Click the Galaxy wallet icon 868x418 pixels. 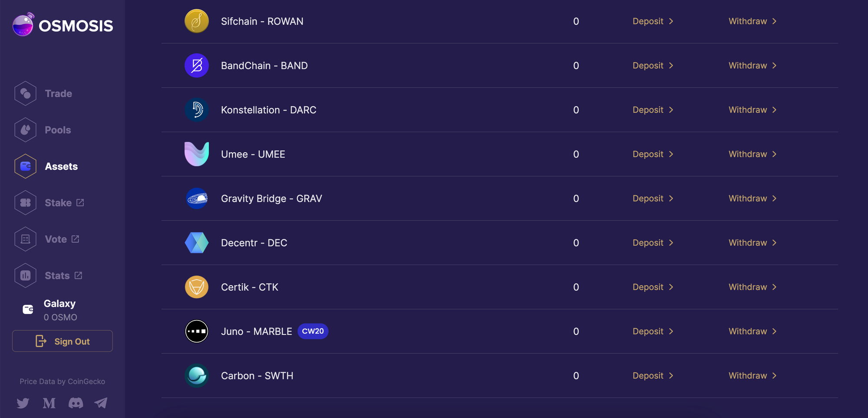tap(28, 309)
